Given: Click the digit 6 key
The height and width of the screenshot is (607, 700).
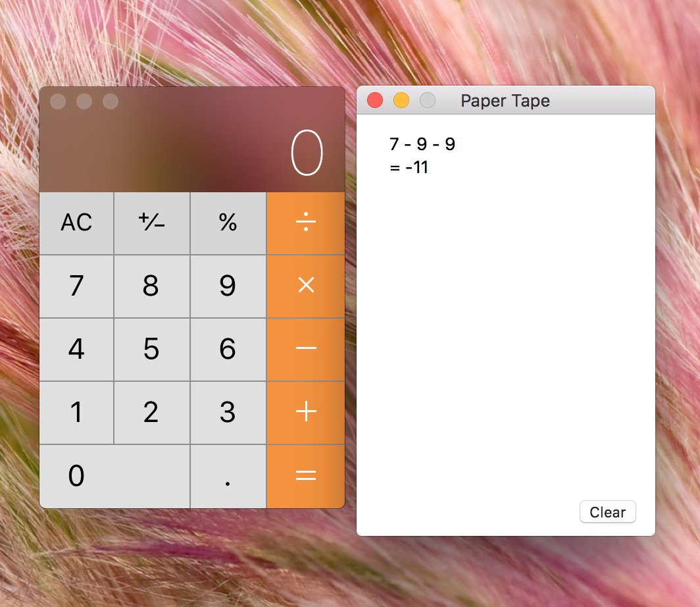Looking at the screenshot, I should click(x=228, y=350).
